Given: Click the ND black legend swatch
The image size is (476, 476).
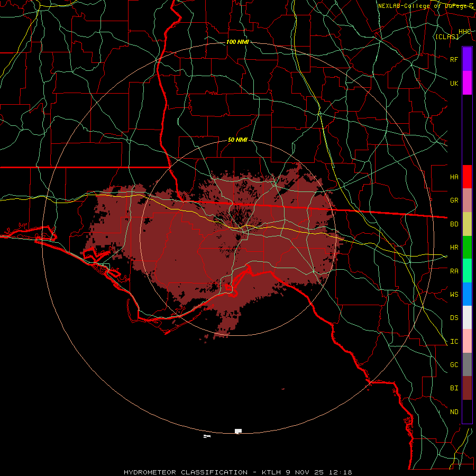Looking at the screenshot, I should point(467,411).
